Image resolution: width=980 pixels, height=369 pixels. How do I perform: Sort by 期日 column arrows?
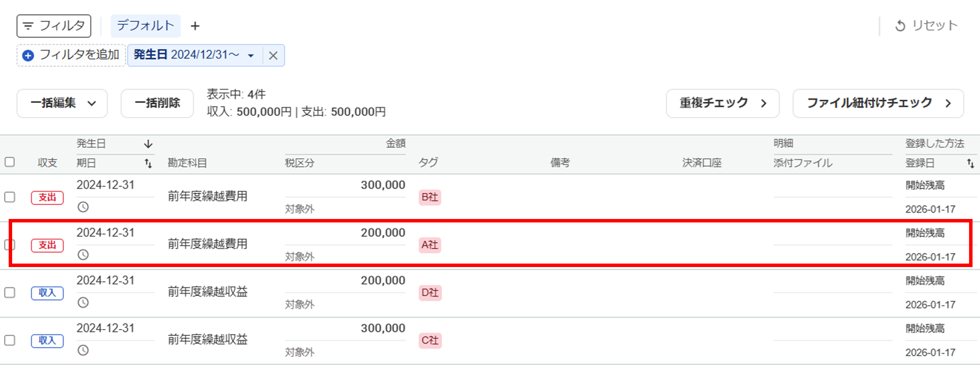click(148, 164)
